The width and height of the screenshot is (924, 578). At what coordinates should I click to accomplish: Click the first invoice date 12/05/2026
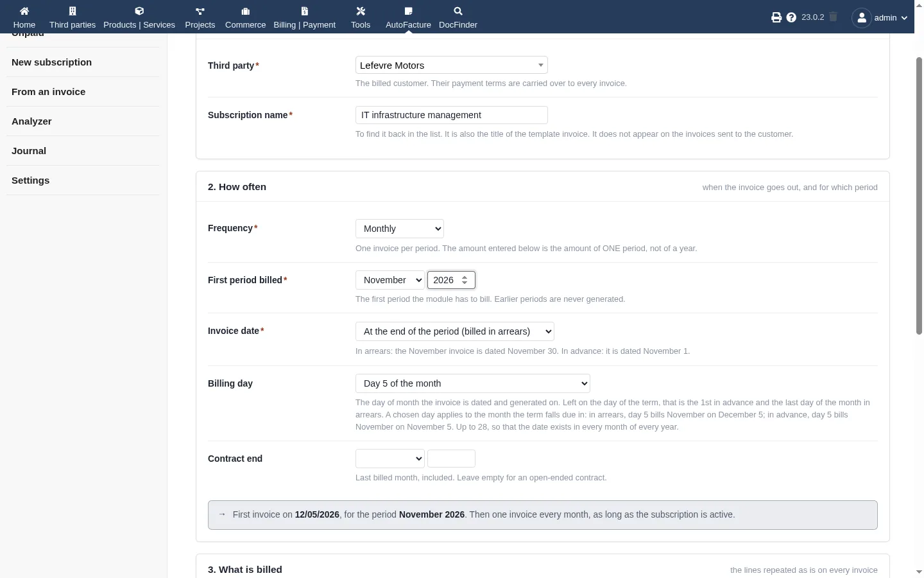pyautogui.click(x=317, y=514)
